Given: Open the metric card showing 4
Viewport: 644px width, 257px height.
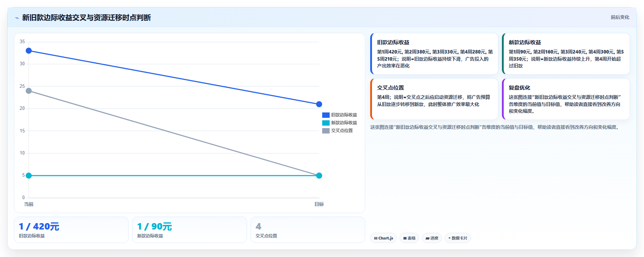Looking at the screenshot, I should [308, 230].
